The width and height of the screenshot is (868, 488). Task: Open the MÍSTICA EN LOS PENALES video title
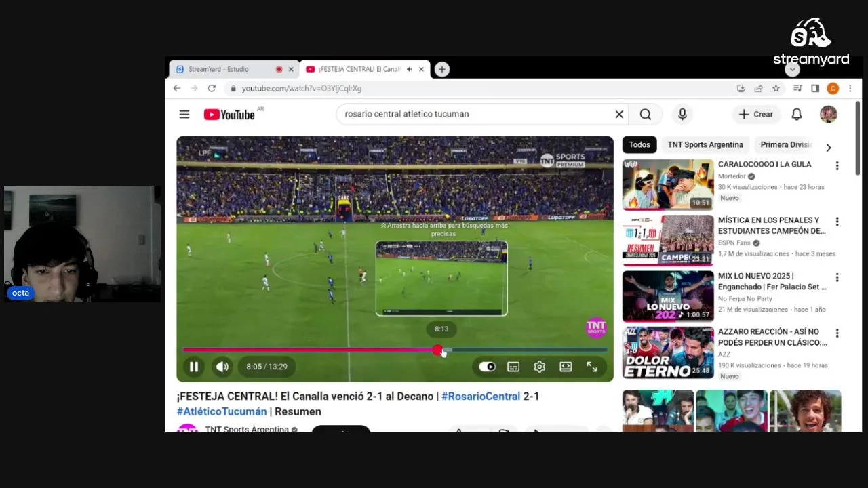[772, 226]
